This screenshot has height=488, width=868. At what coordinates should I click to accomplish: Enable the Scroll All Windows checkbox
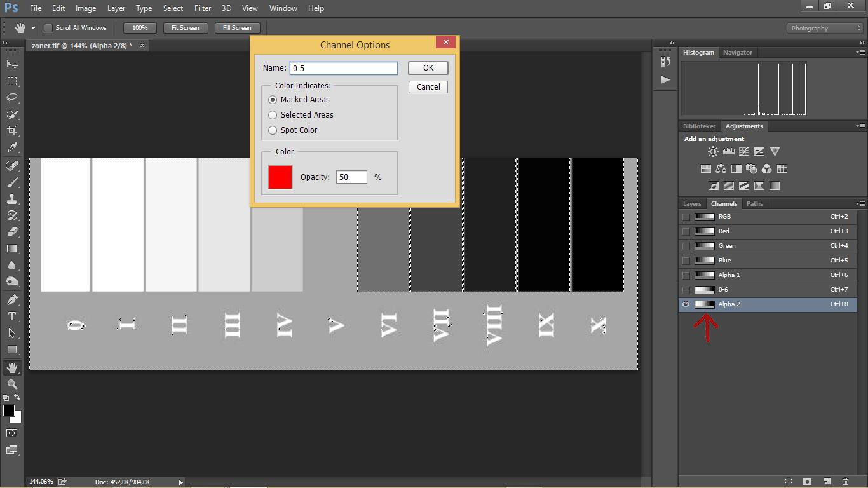tap(48, 28)
